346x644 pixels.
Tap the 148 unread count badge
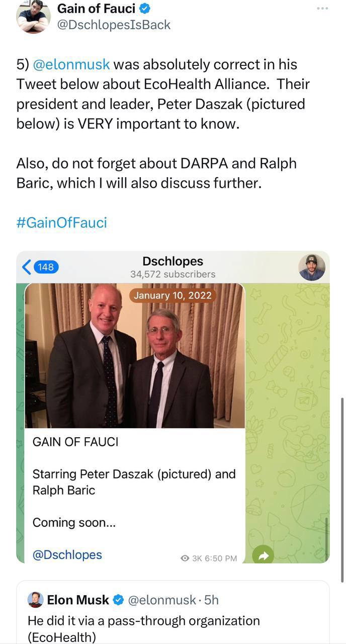coord(46,267)
